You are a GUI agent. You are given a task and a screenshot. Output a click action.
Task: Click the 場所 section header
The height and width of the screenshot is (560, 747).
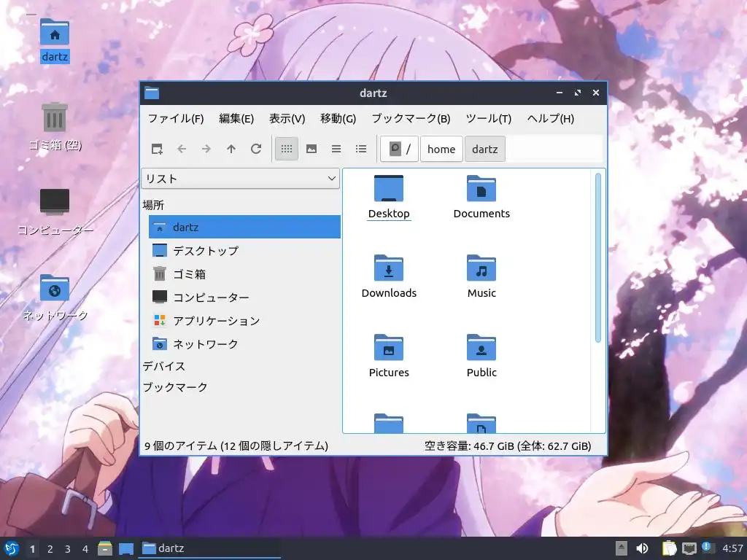point(153,205)
